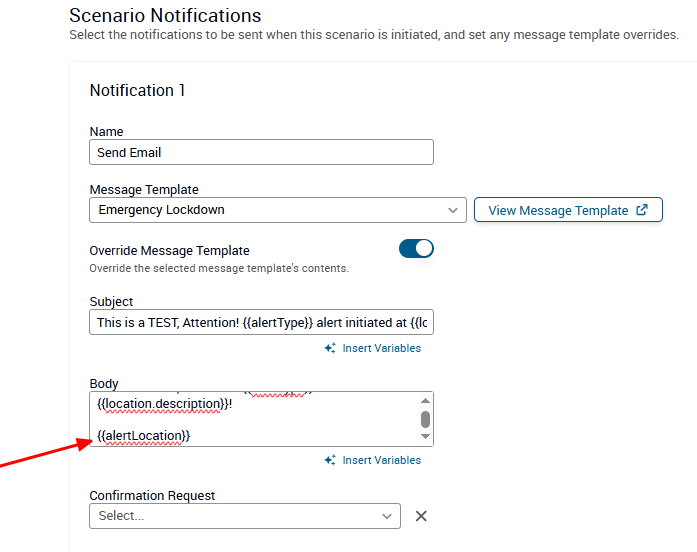Viewport: 697px width, 552px height.
Task: Click the Name field containing Send Email
Action: [x=261, y=152]
